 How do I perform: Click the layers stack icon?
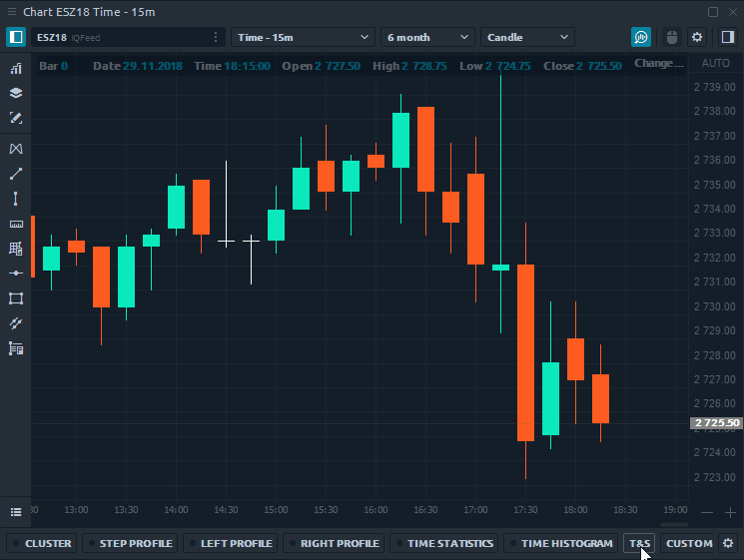pyautogui.click(x=15, y=93)
